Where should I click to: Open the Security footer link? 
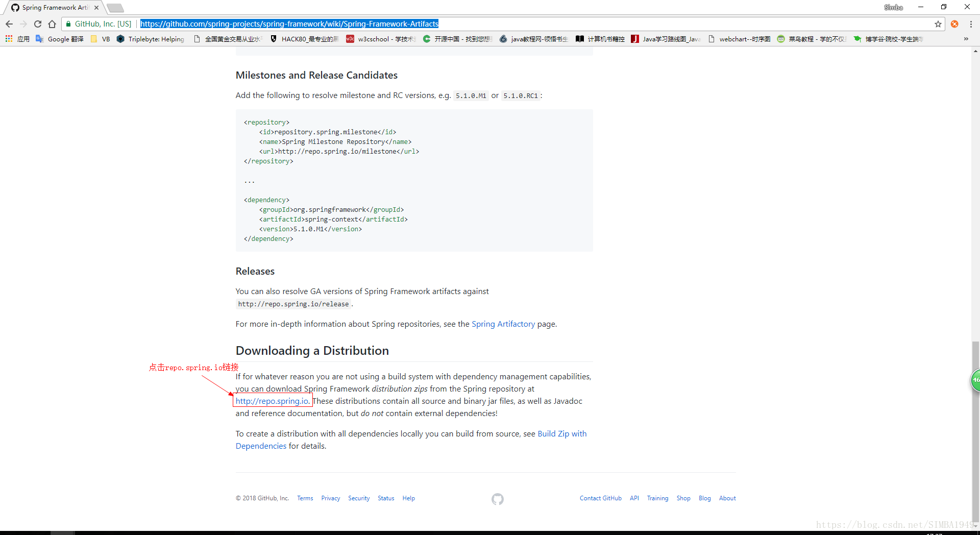point(359,498)
